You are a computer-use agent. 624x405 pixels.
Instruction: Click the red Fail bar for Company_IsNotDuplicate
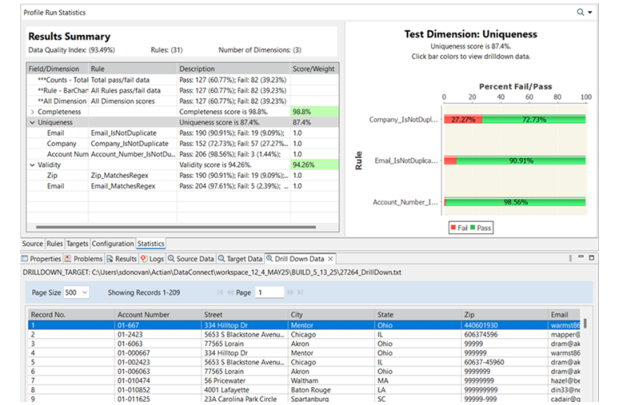(x=462, y=119)
